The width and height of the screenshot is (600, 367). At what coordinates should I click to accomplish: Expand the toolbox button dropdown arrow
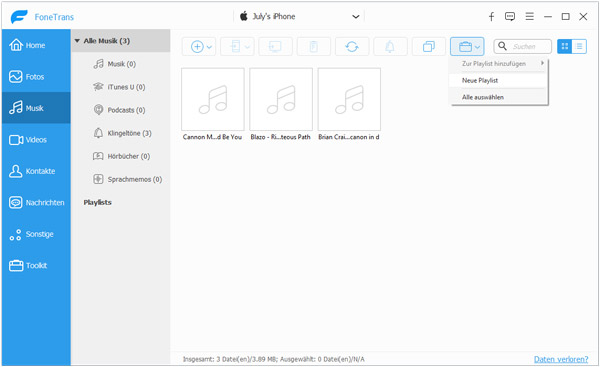(478, 47)
